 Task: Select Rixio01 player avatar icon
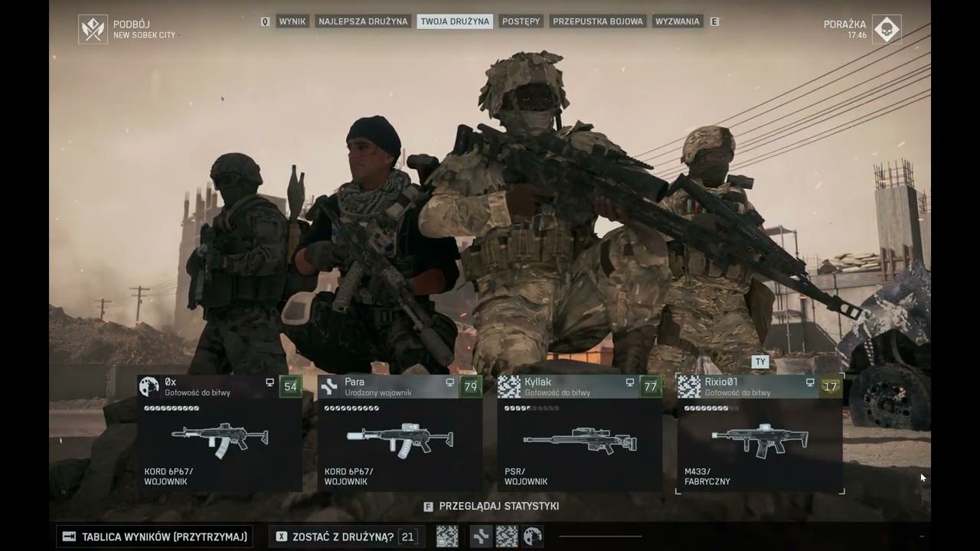point(689,386)
